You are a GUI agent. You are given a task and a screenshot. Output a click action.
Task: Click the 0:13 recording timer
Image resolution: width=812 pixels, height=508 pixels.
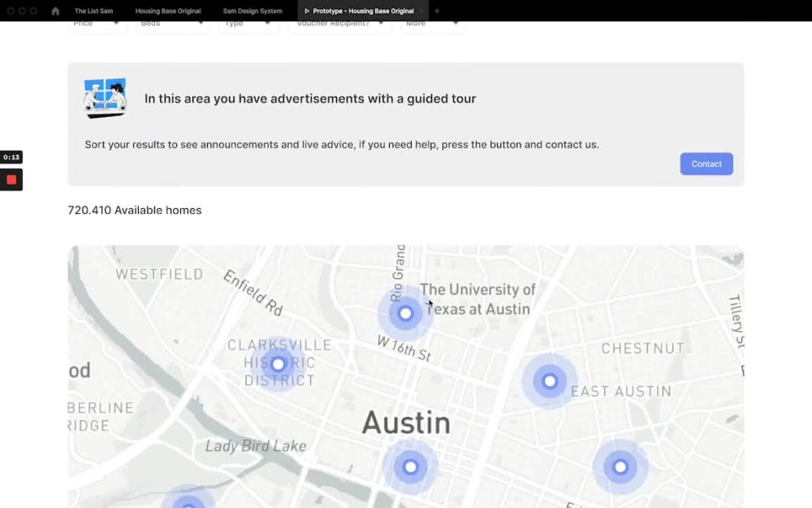(11, 157)
